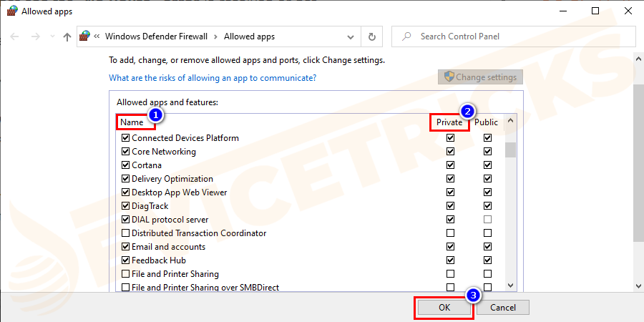Toggle Private checkbox for Core Networking
644x322 pixels.
tap(451, 152)
